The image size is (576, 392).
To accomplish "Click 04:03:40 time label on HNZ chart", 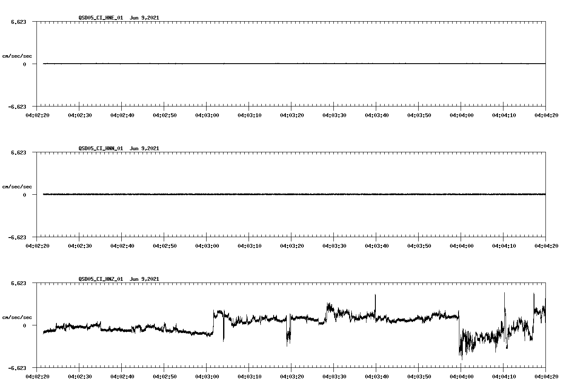I will (376, 376).
